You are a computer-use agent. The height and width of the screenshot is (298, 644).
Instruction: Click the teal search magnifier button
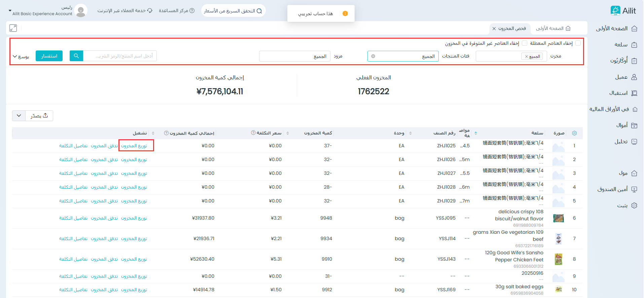76,56
